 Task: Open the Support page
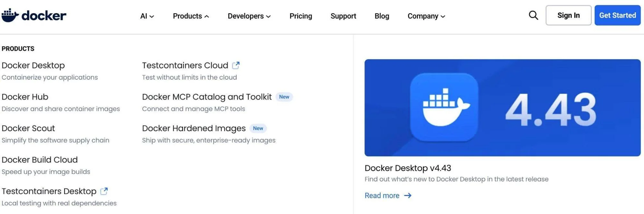point(343,16)
